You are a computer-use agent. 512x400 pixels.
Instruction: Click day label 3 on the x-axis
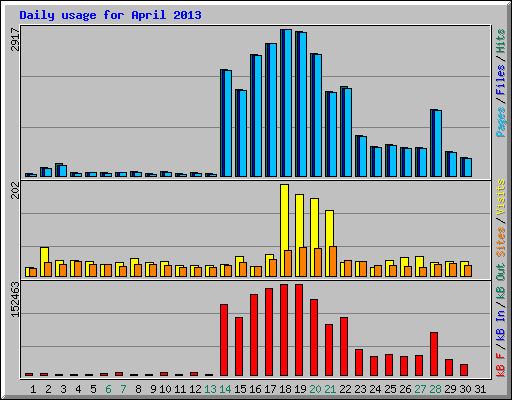[x=63, y=389]
